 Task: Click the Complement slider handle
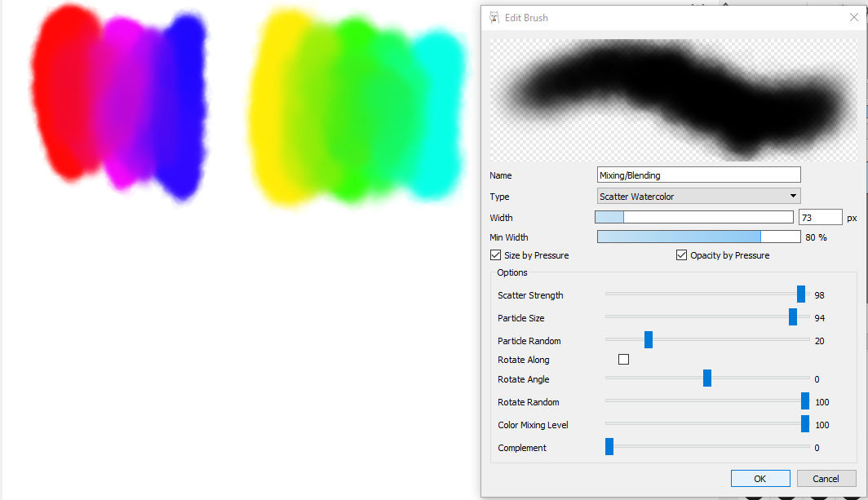click(x=609, y=446)
